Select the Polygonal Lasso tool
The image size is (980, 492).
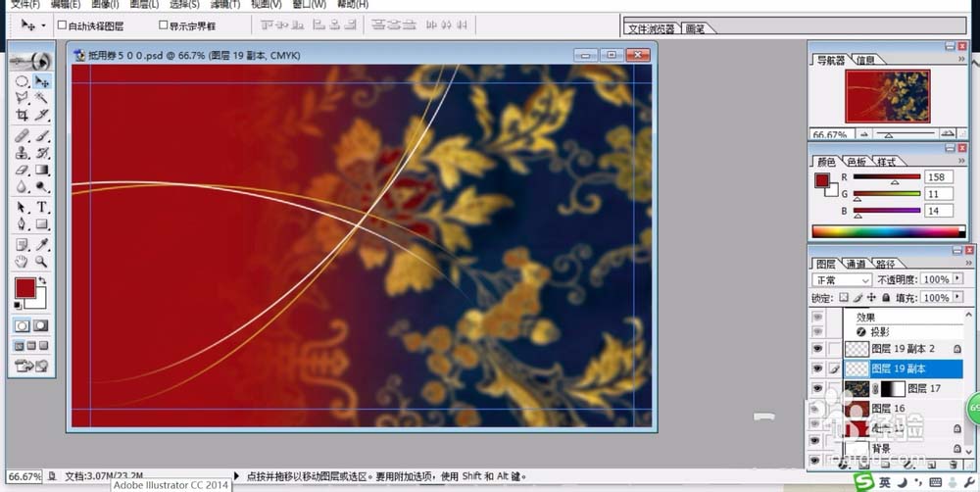(x=22, y=98)
